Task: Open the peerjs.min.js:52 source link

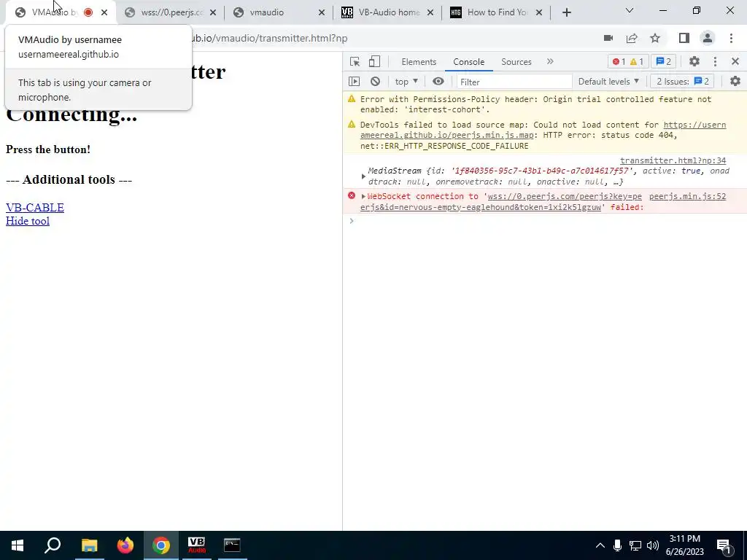Action: point(687,196)
